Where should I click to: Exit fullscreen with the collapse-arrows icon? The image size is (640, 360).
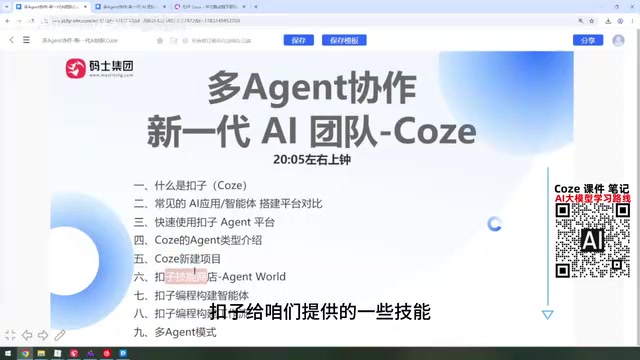click(x=10, y=335)
